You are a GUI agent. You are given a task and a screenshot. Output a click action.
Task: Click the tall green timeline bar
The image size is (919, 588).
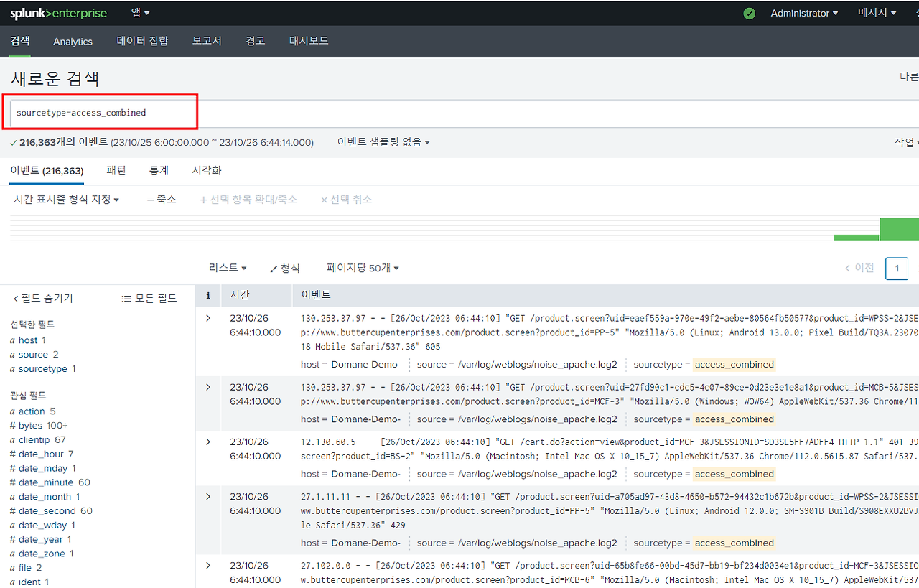(900, 229)
